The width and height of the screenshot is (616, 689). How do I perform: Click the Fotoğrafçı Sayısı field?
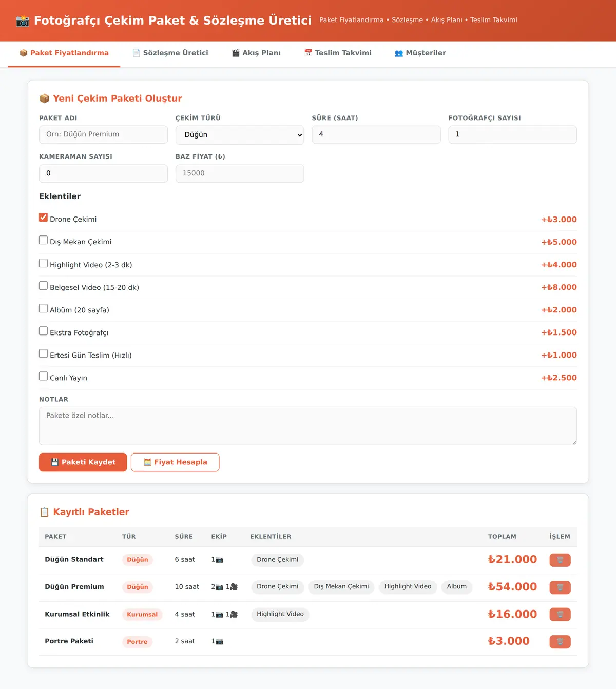click(512, 134)
